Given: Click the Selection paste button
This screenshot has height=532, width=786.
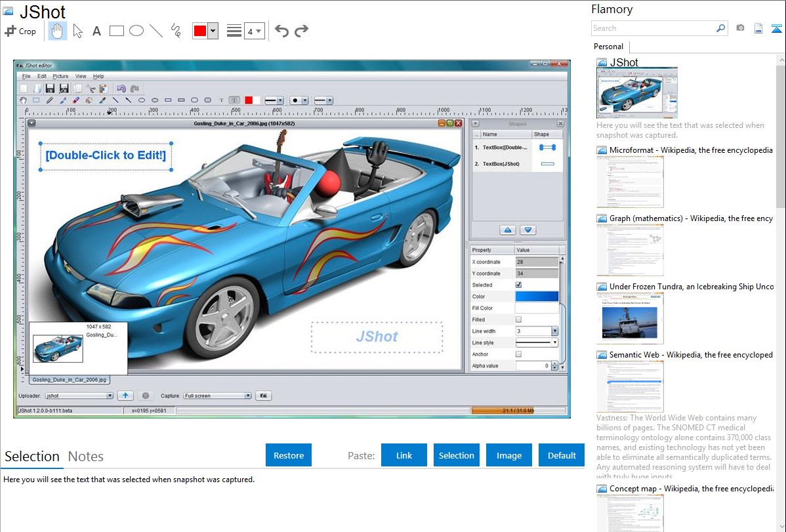Looking at the screenshot, I should point(457,455).
